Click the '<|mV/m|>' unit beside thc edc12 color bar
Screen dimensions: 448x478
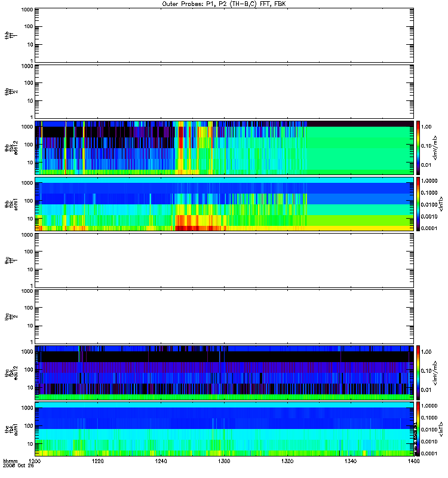coord(435,373)
